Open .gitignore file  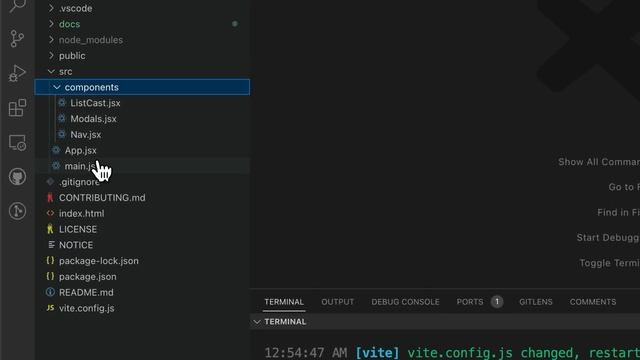pos(142,182)
